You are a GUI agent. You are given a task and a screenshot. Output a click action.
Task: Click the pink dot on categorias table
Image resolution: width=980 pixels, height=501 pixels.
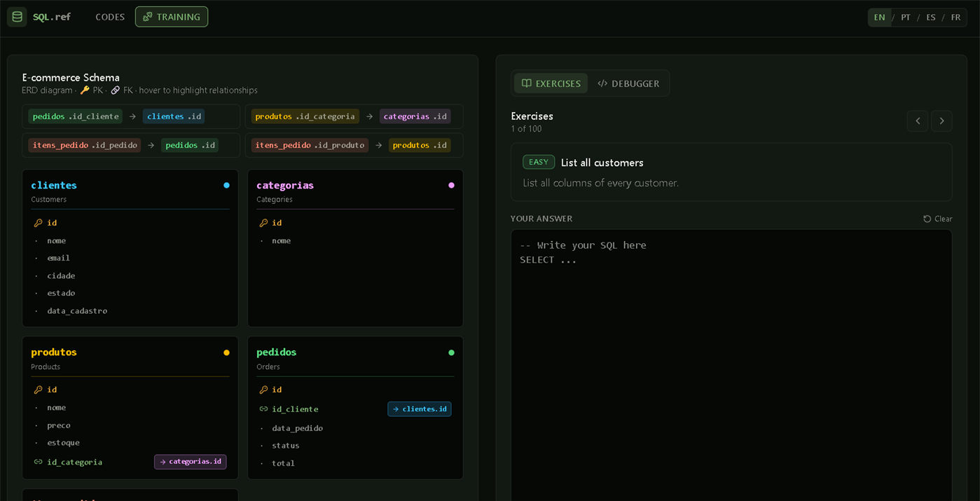tap(451, 186)
